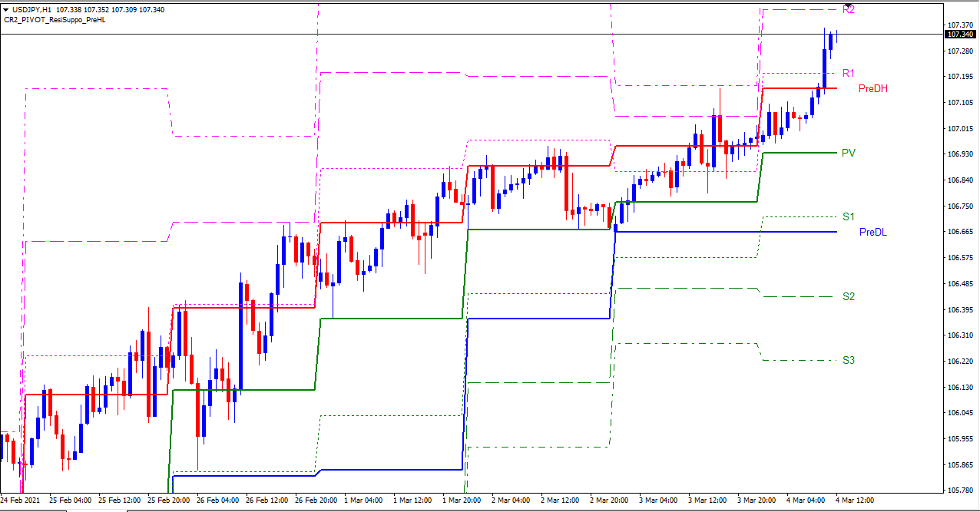980x512 pixels.
Task: Click the chart shift triangle marker near R2
Action: pos(848,5)
